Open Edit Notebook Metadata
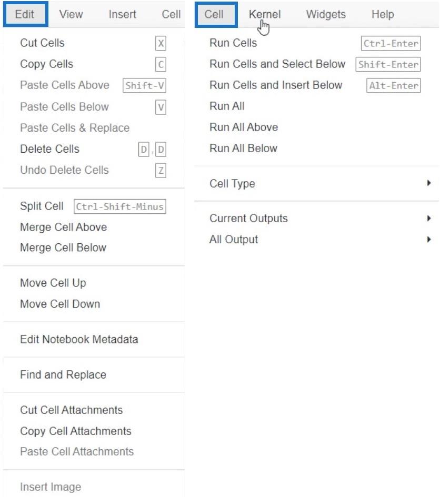The image size is (440, 504). click(x=94, y=340)
